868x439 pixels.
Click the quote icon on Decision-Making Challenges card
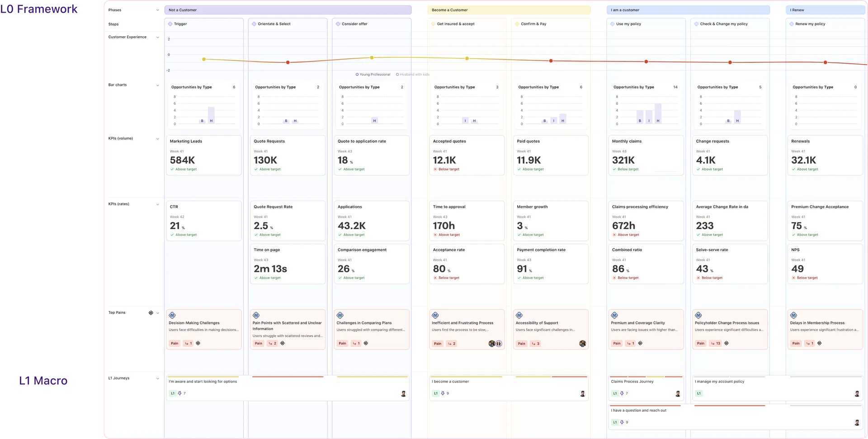tap(172, 315)
